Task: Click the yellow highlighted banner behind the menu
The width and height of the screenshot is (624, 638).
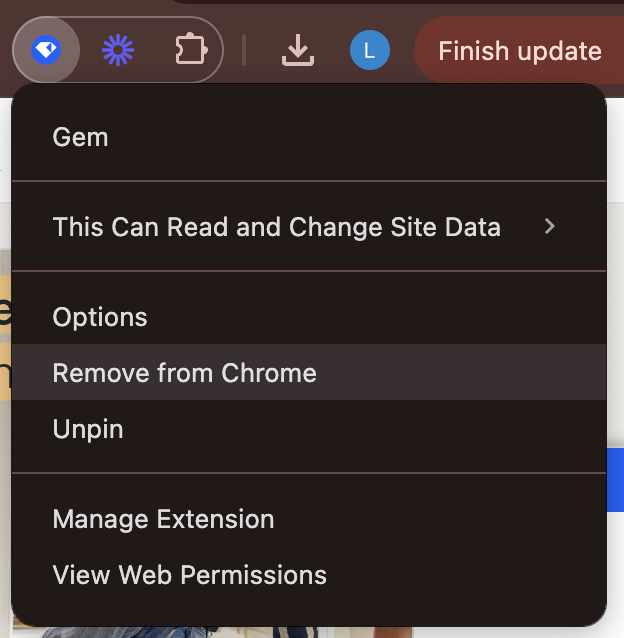Action: pos(5,338)
